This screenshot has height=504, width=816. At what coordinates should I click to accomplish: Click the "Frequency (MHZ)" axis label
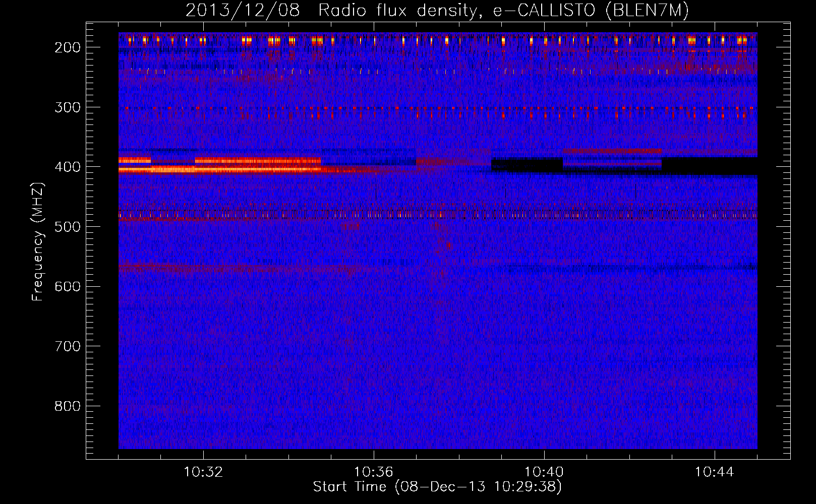[x=38, y=241]
